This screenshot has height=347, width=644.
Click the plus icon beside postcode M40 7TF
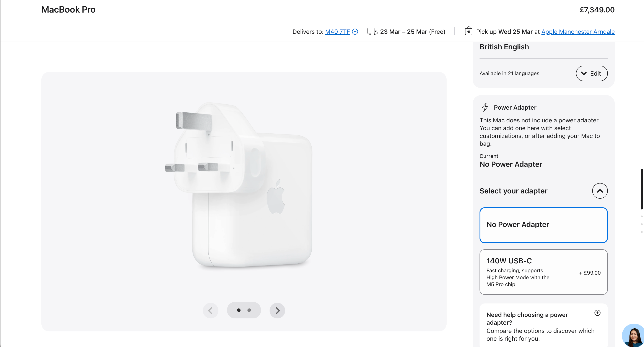click(355, 32)
